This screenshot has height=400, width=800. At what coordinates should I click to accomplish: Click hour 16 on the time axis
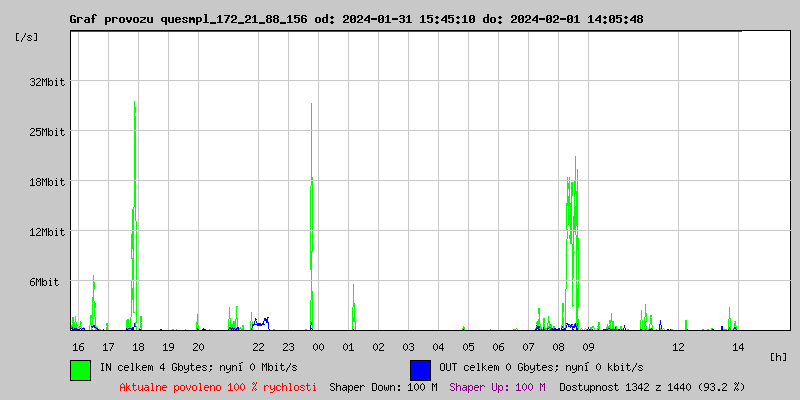pos(78,347)
